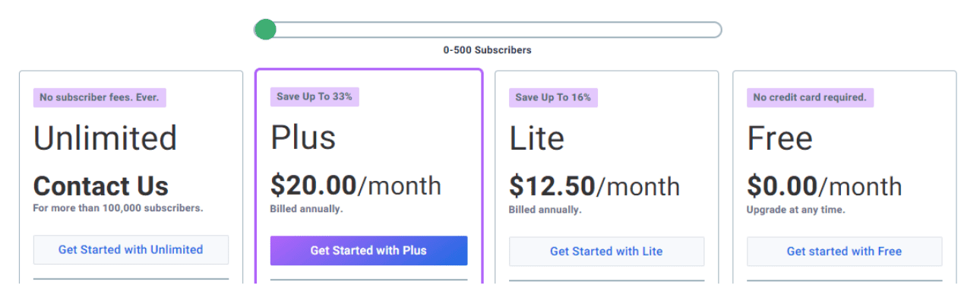Viewport: 980px width, 298px height.
Task: Get Started with Unlimited button
Action: (131, 249)
